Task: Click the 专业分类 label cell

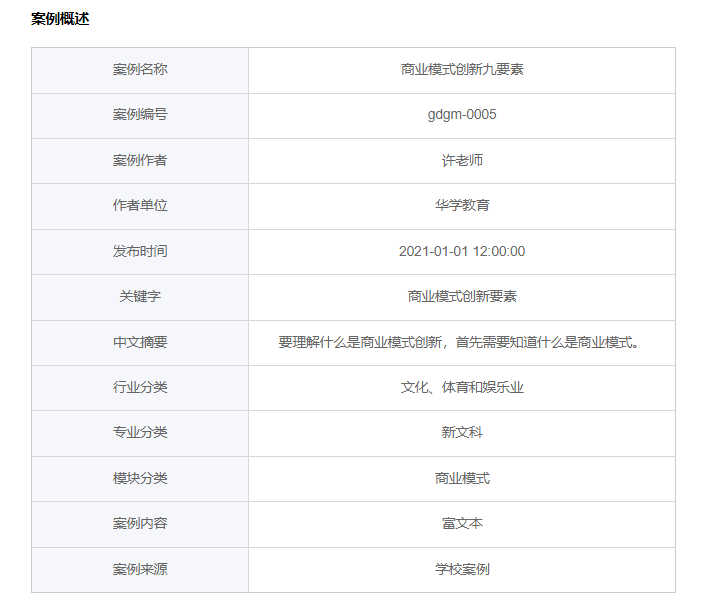Action: pyautogui.click(x=140, y=433)
